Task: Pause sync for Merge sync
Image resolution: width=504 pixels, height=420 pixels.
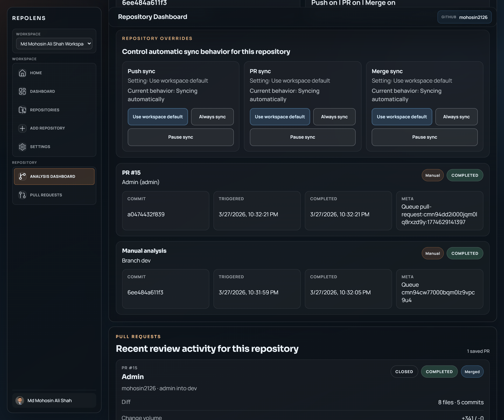Action: click(x=424, y=137)
